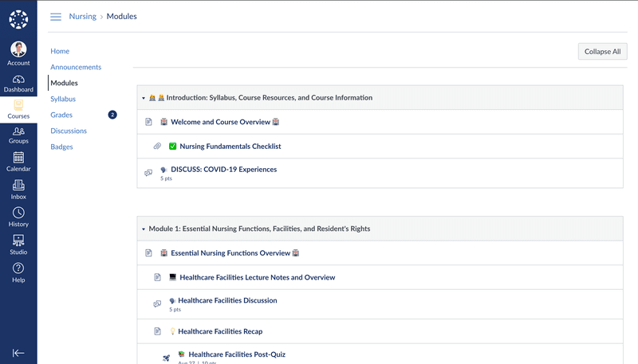Open the Canvas logo home icon
The image size is (638, 364).
(18, 19)
